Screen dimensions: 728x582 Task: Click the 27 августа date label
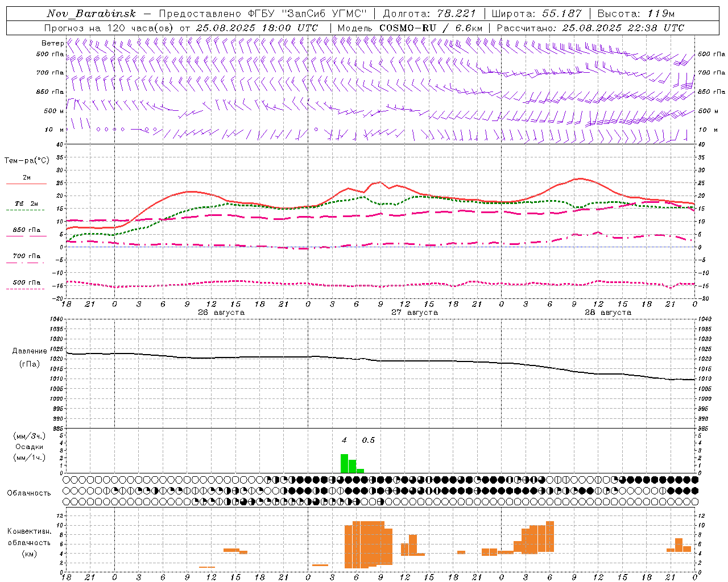(415, 313)
